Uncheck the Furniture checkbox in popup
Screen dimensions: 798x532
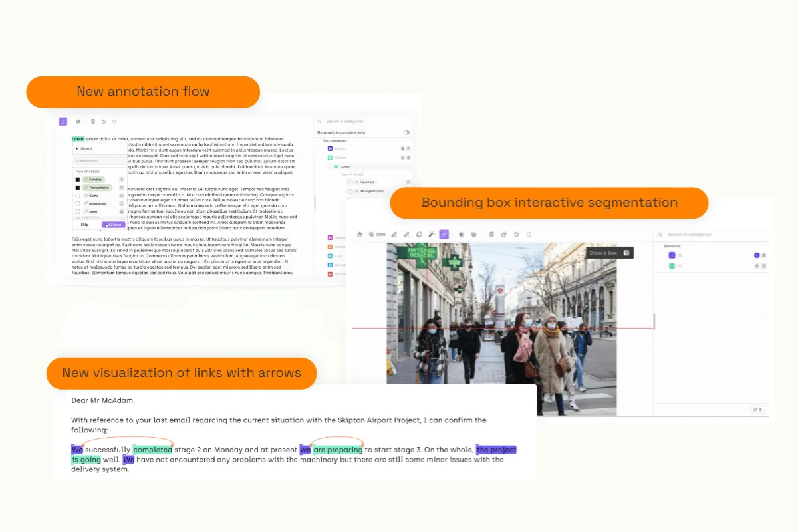(77, 180)
